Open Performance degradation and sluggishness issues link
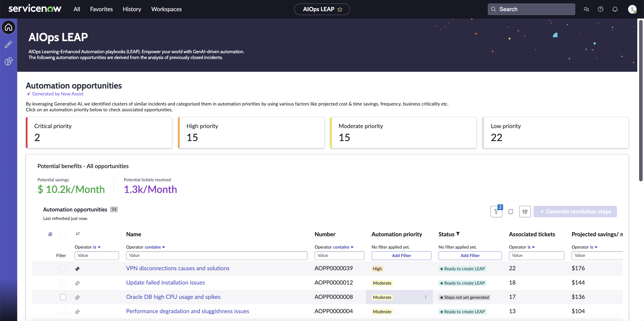This screenshot has height=321, width=644. click(188, 311)
